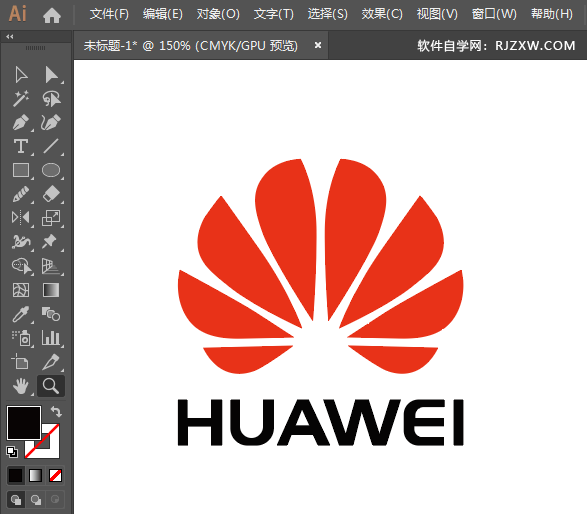Image resolution: width=587 pixels, height=514 pixels.
Task: Enable Draw Behind mode
Action: coord(36,499)
